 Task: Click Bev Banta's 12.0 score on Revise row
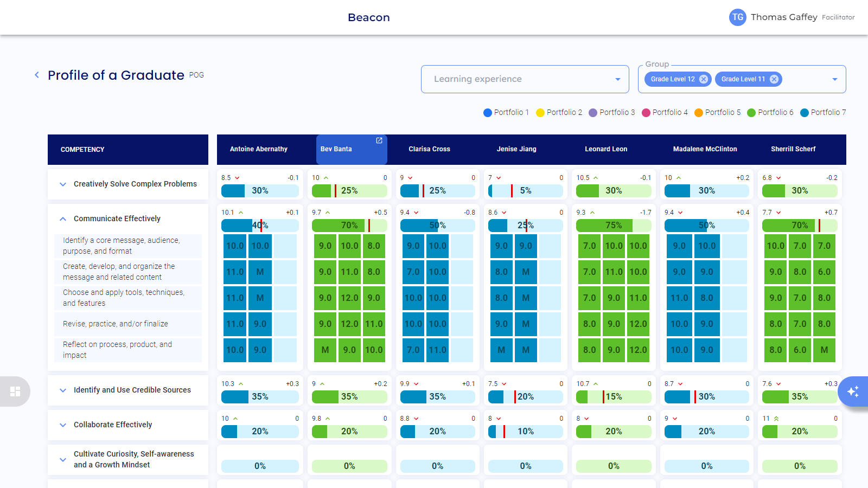point(349,324)
